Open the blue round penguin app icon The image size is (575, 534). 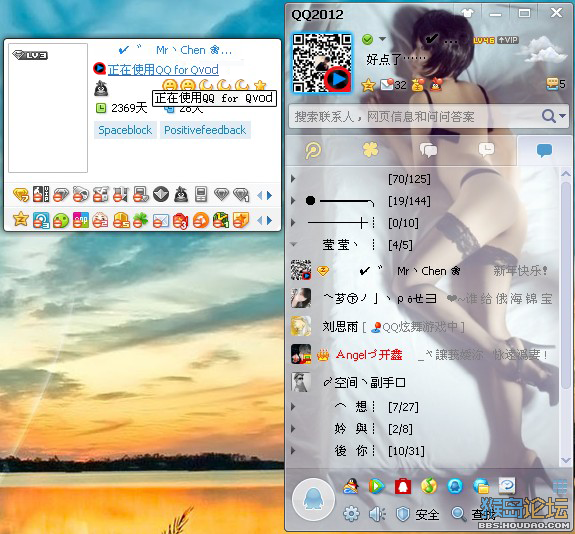tap(455, 486)
